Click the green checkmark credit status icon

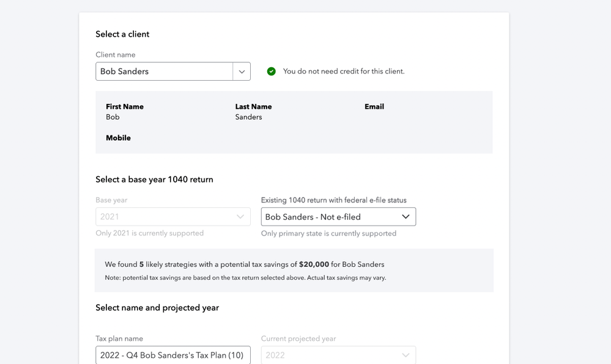tap(272, 72)
